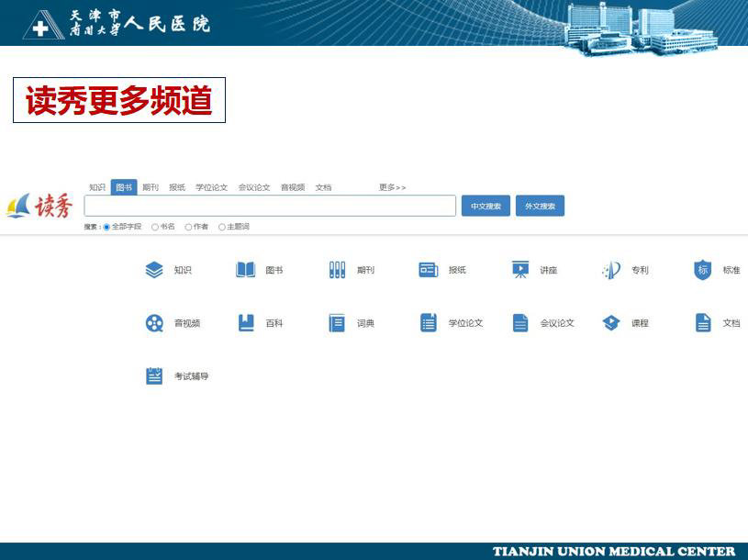This screenshot has width=748, height=560.
Task: Open the 课程 course graduation-cap icon
Action: pos(611,323)
